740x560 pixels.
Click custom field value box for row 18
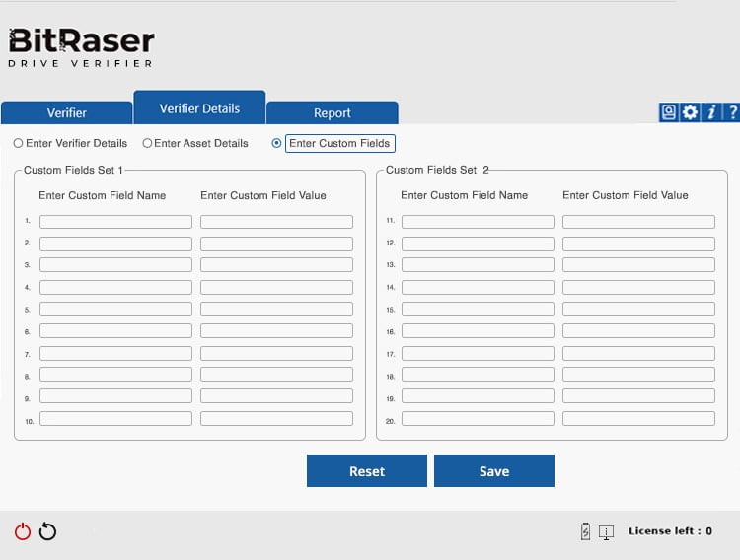(x=638, y=374)
